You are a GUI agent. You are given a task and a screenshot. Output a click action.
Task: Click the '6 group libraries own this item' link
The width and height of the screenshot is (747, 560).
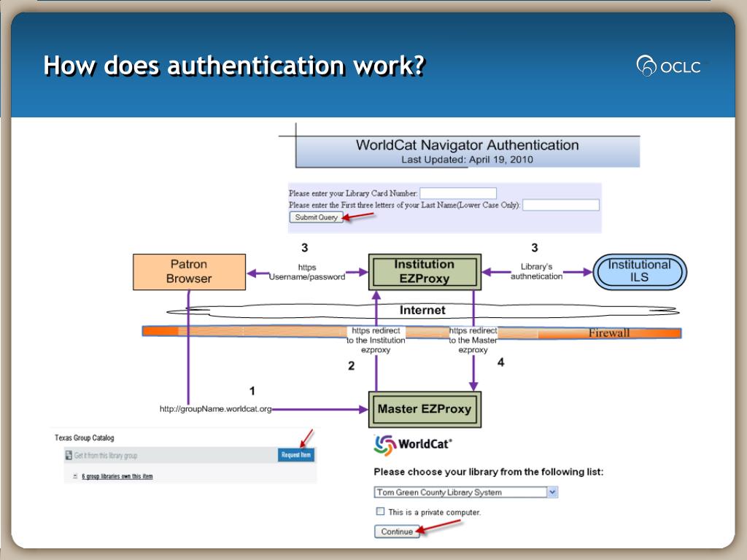point(117,476)
